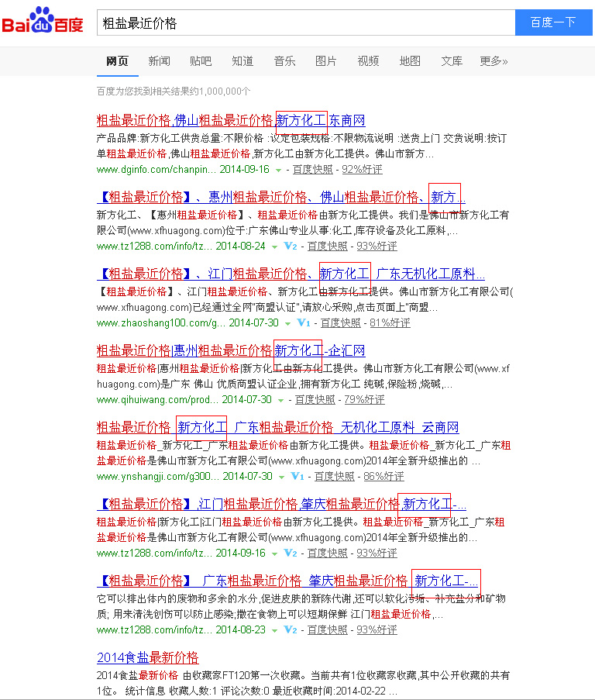Click the 86%好评 rating link
The width and height of the screenshot is (595, 700).
384,477
